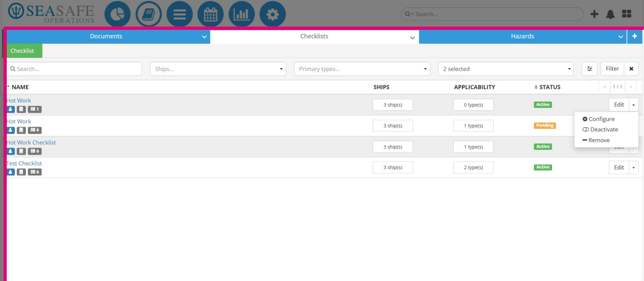Click the user icon under the first Hot Work
Screen dimensions: 644x281
(x=10, y=109)
